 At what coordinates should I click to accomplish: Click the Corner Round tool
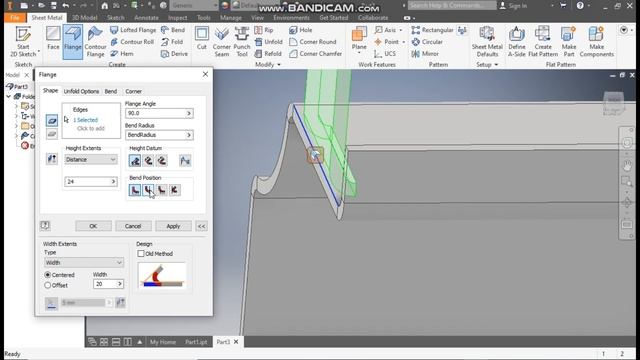(313, 42)
